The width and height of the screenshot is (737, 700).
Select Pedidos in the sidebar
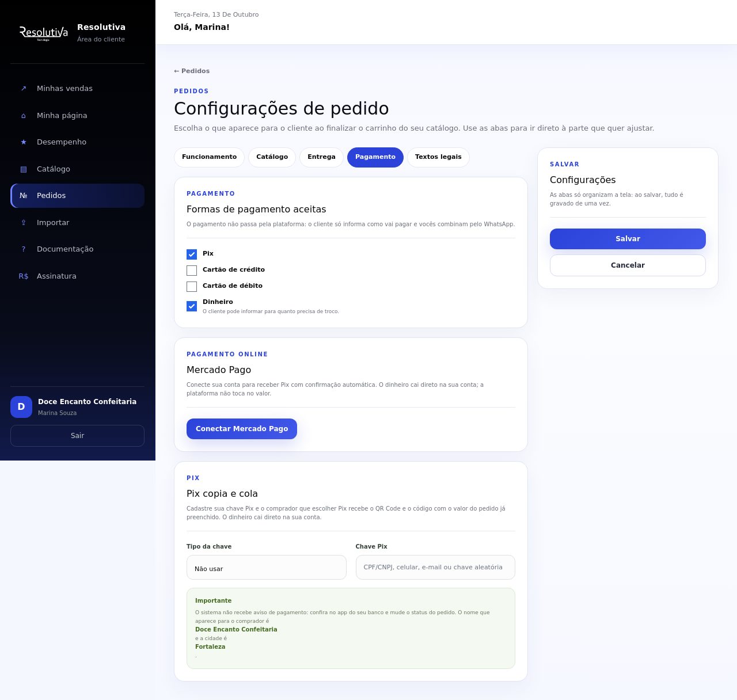coord(77,196)
